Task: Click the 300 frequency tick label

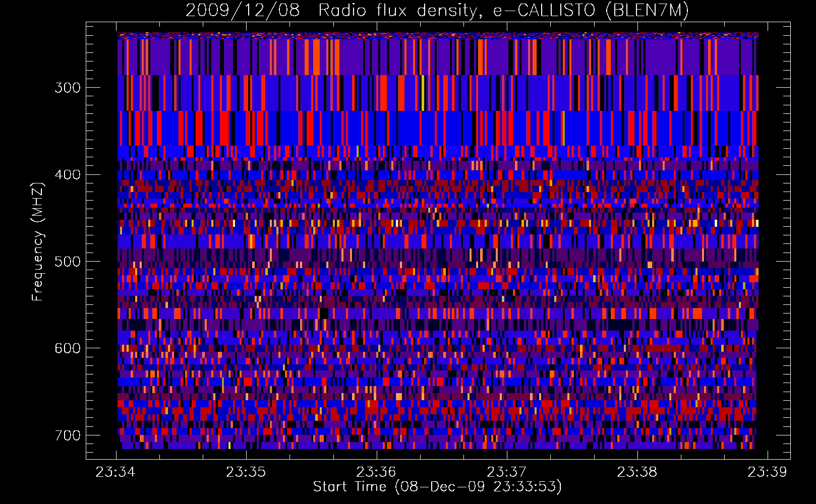Action: 68,88
